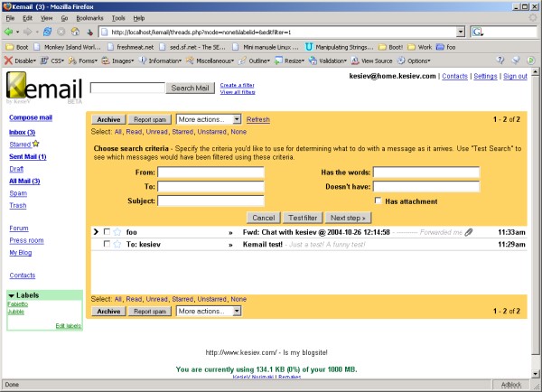Open the View menu
The width and height of the screenshot is (542, 392).
[x=46, y=18]
